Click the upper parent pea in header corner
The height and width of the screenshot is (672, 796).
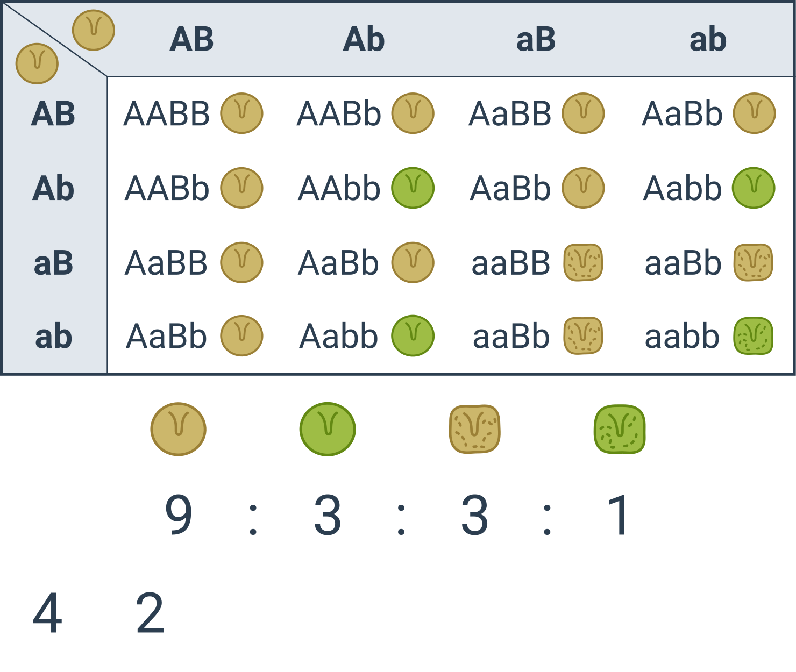tap(94, 30)
